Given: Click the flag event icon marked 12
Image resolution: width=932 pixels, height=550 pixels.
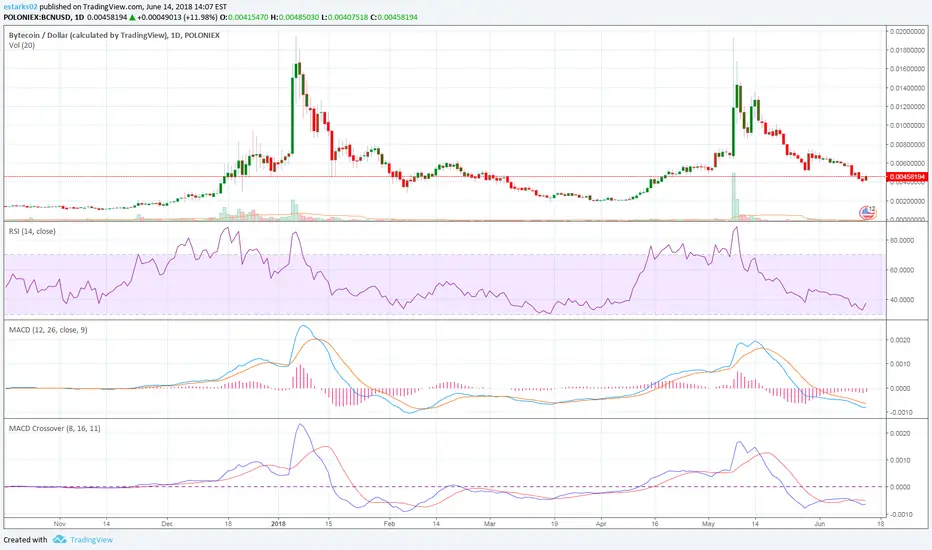Looking at the screenshot, I should click(868, 212).
